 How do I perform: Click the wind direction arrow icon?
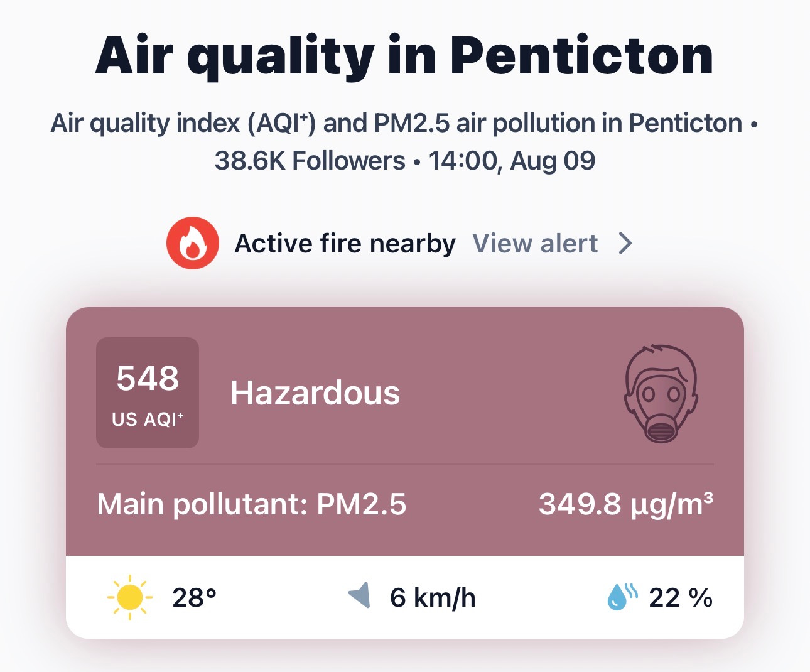tap(360, 595)
